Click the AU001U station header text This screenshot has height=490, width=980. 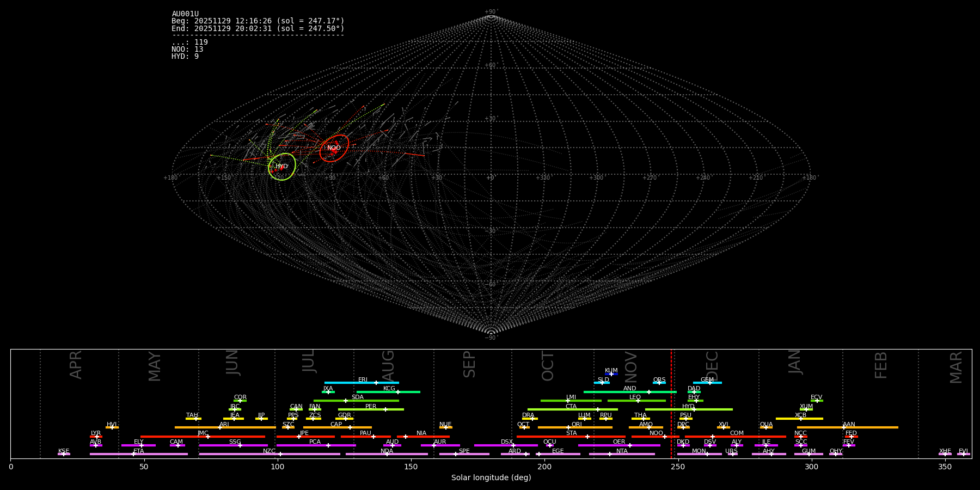coord(185,14)
